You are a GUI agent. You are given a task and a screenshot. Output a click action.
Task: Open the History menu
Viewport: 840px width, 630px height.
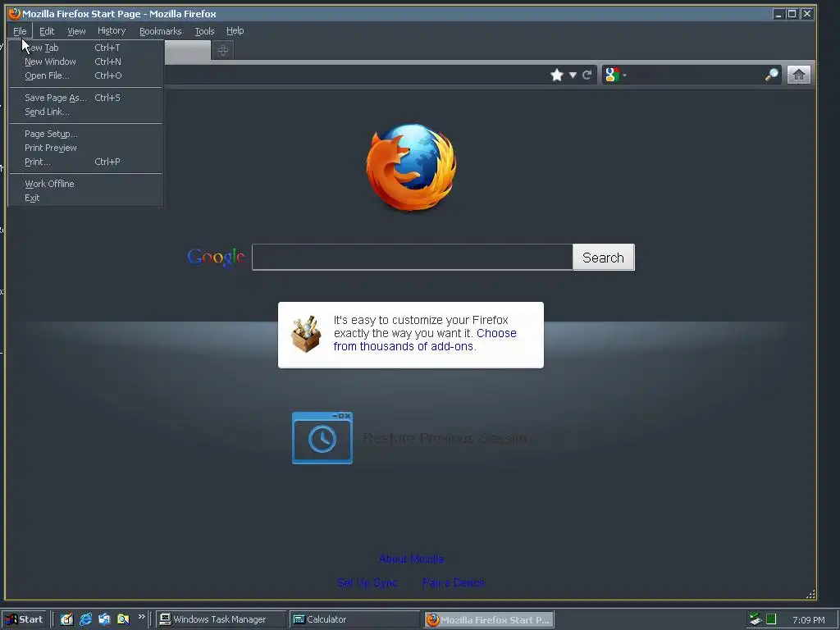click(x=112, y=31)
